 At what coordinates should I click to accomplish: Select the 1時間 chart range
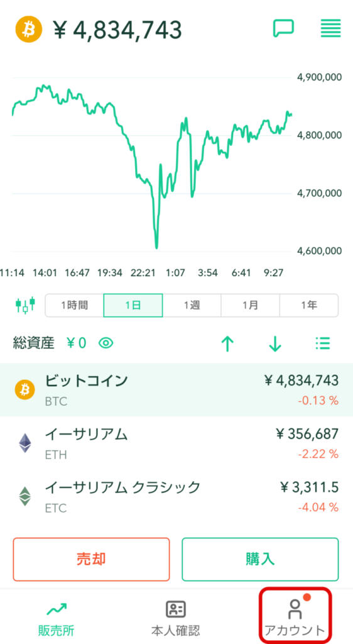click(x=74, y=306)
